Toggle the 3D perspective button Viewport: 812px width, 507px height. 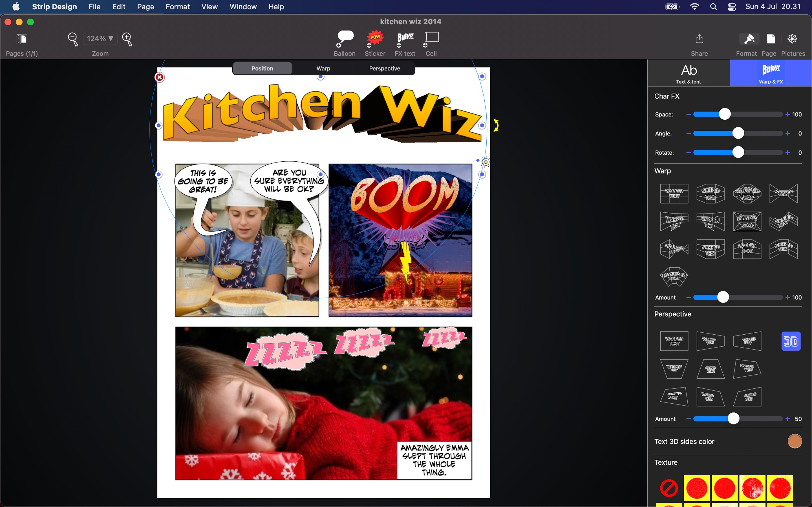tap(791, 341)
